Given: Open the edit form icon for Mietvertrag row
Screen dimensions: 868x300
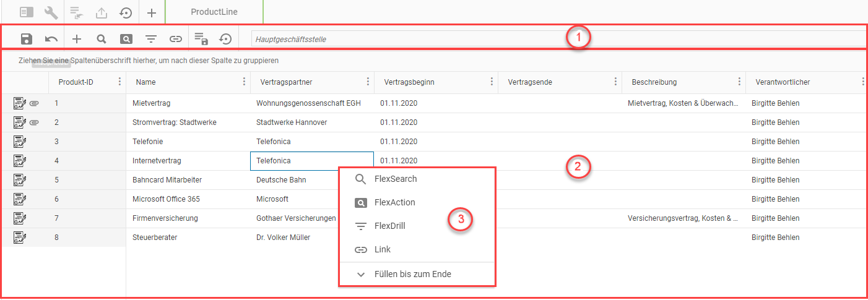Looking at the screenshot, I should point(19,103).
